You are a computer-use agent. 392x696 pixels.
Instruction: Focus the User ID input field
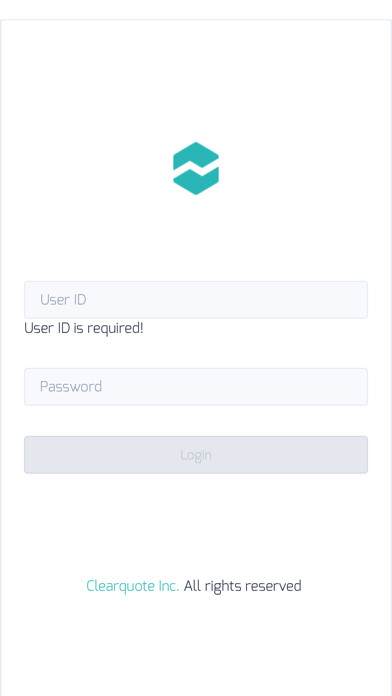click(196, 300)
